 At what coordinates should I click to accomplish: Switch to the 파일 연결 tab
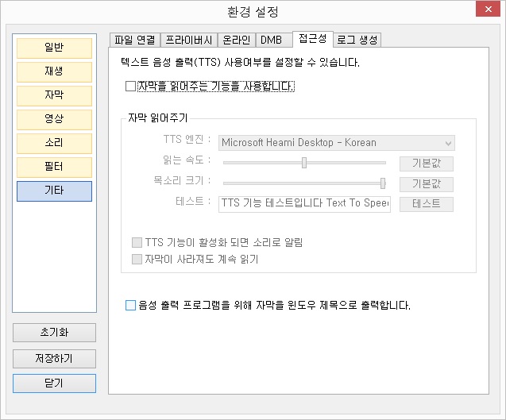[135, 40]
